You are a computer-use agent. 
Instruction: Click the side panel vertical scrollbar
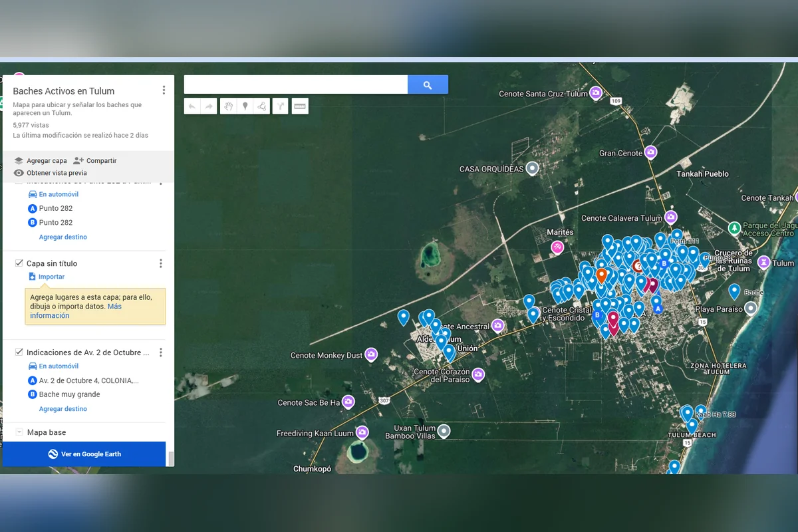pyautogui.click(x=171, y=458)
